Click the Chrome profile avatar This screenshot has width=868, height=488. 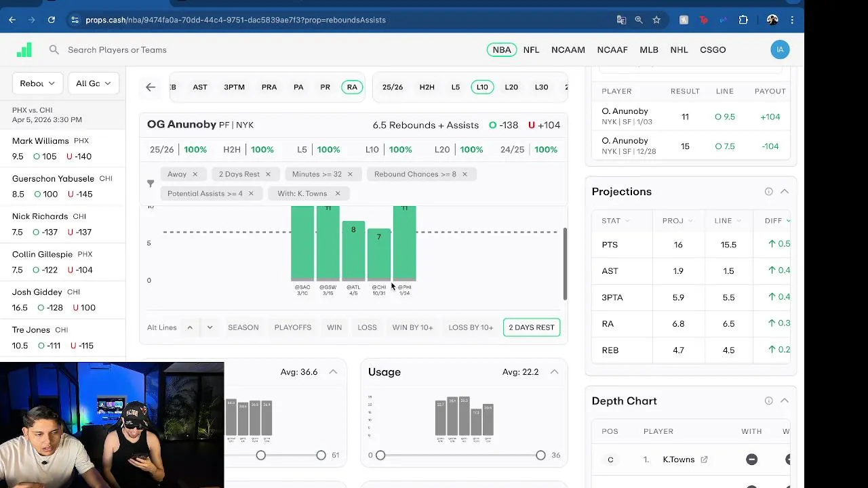(x=772, y=20)
